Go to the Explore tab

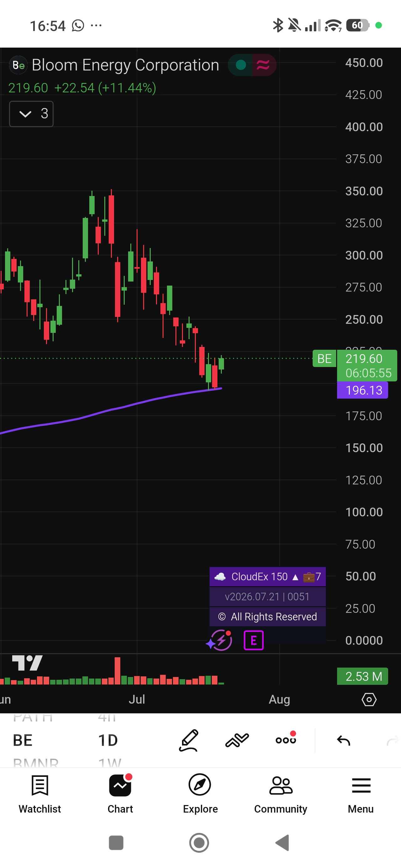click(200, 793)
